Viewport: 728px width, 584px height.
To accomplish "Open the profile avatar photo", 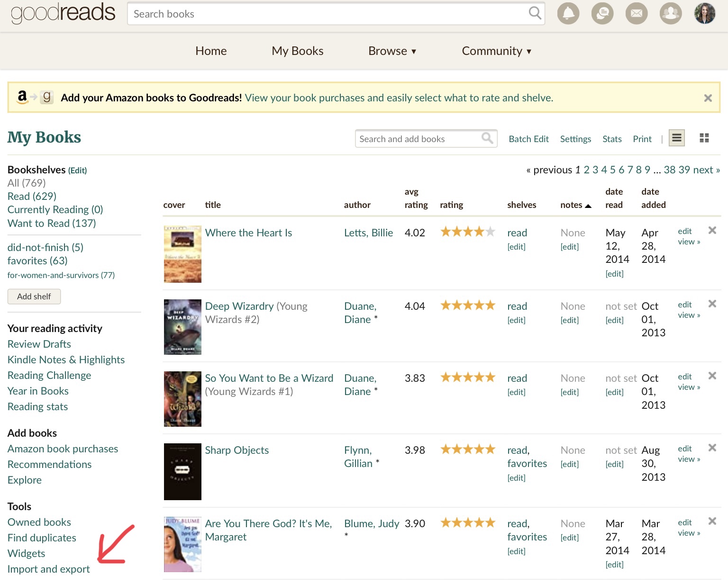I will point(705,13).
